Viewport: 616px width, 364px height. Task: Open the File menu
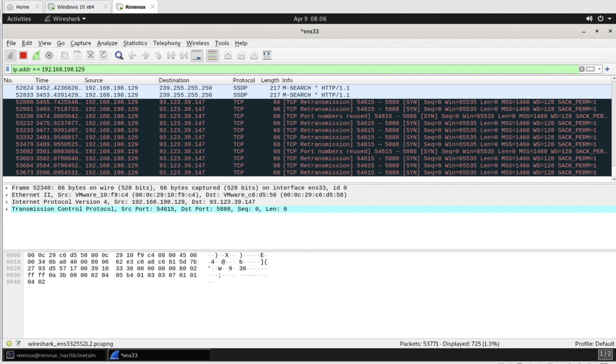tap(11, 43)
